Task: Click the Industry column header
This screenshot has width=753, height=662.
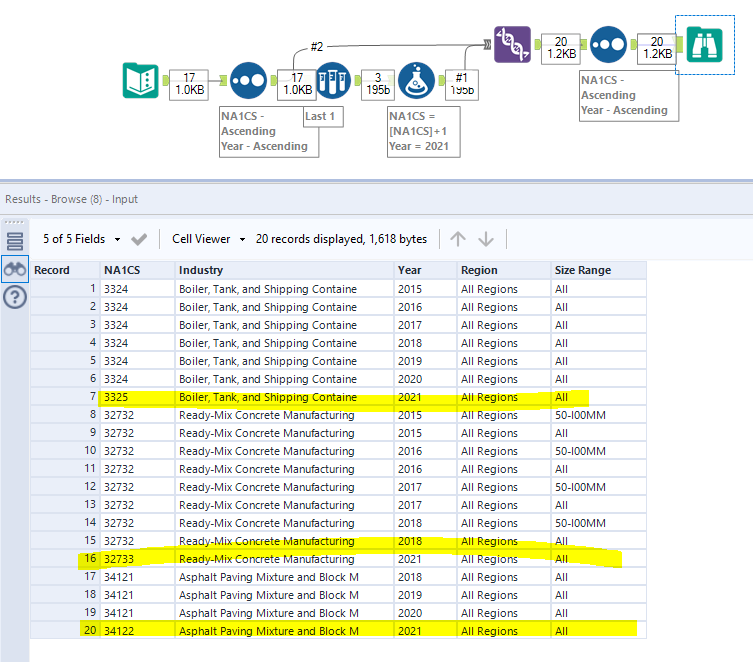Action: (x=201, y=270)
